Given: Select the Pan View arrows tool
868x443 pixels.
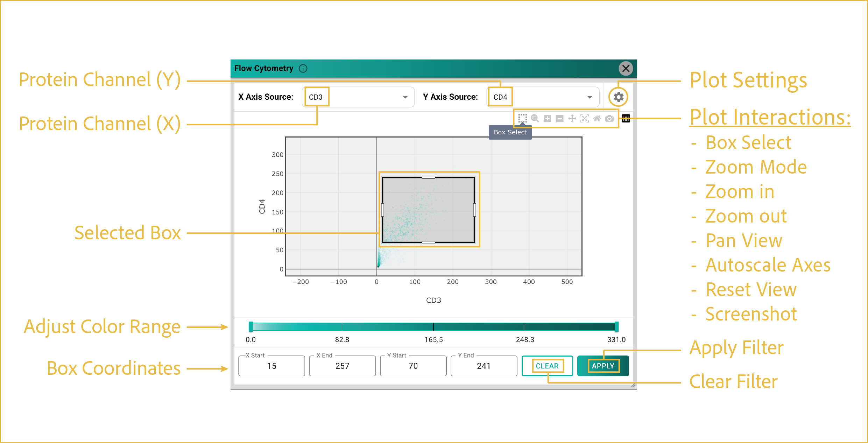Looking at the screenshot, I should coord(572,119).
